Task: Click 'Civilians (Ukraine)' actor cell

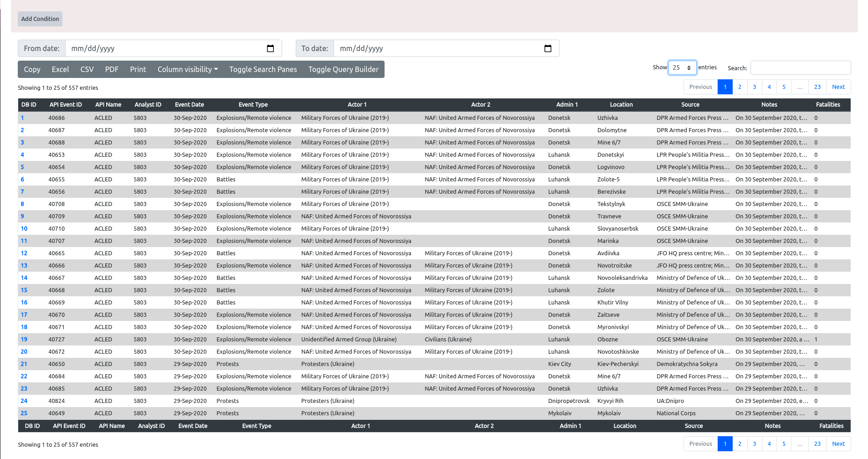Action: [448, 339]
